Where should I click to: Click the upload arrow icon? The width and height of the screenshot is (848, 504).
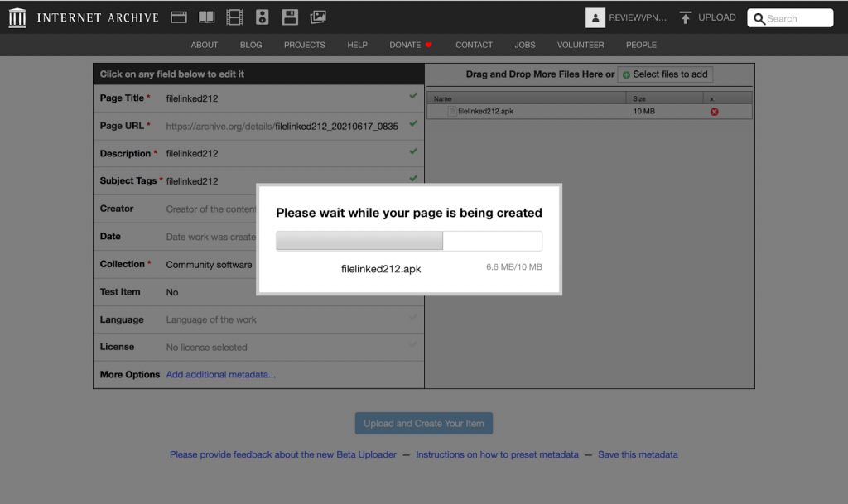(x=685, y=18)
